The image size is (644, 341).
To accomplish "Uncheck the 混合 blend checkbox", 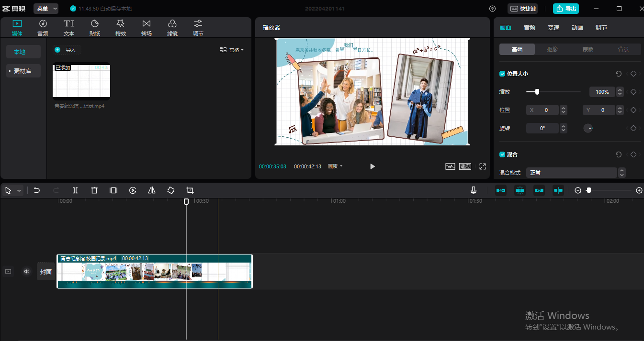I will pos(502,154).
